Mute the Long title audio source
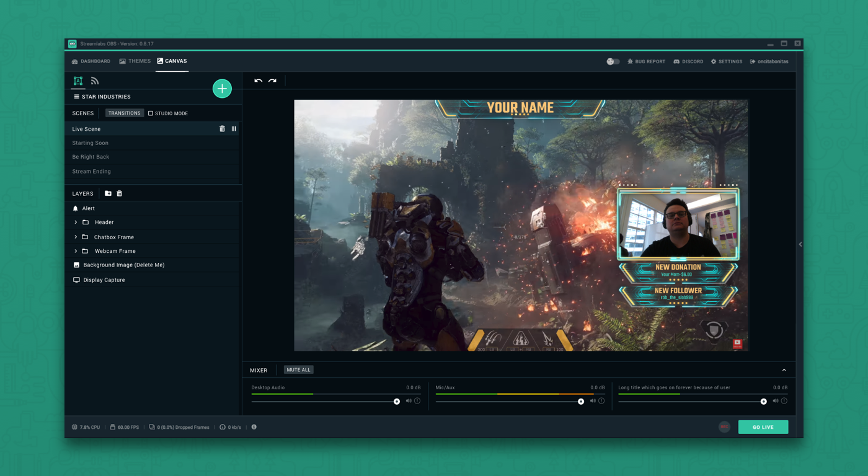 (x=776, y=401)
